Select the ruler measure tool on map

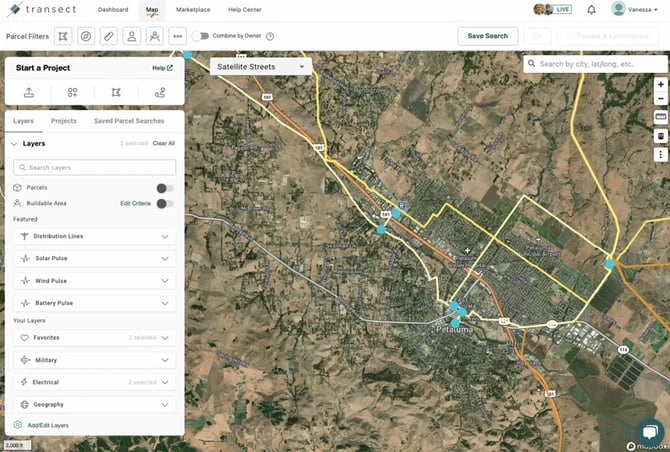(660, 116)
